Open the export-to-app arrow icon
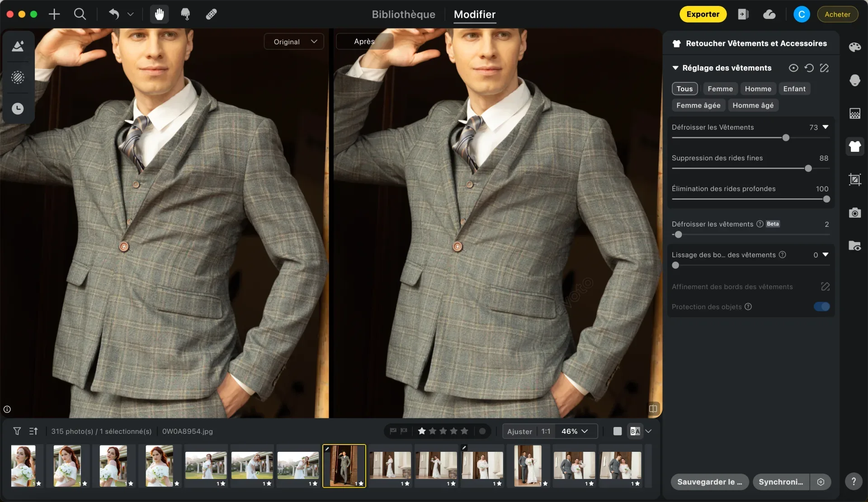868x502 pixels. pyautogui.click(x=743, y=14)
